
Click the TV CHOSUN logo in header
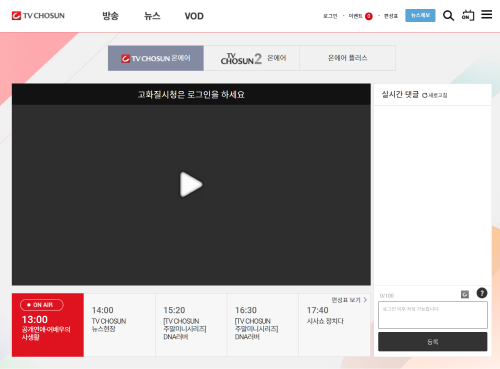coord(38,16)
